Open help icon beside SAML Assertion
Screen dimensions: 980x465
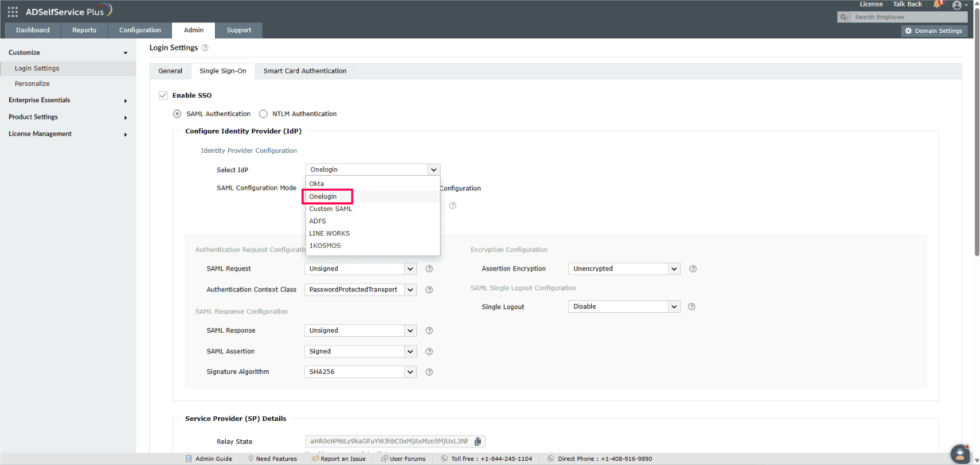[429, 352]
